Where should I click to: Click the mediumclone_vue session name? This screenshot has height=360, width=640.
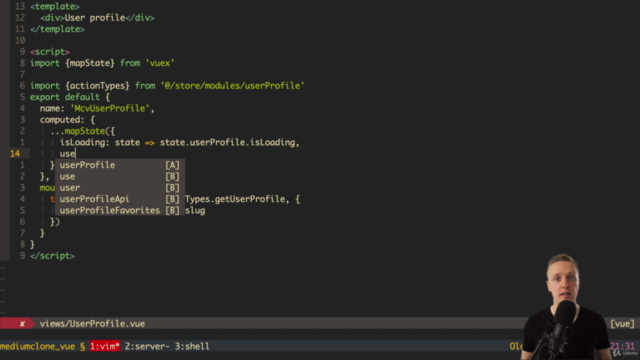click(38, 346)
